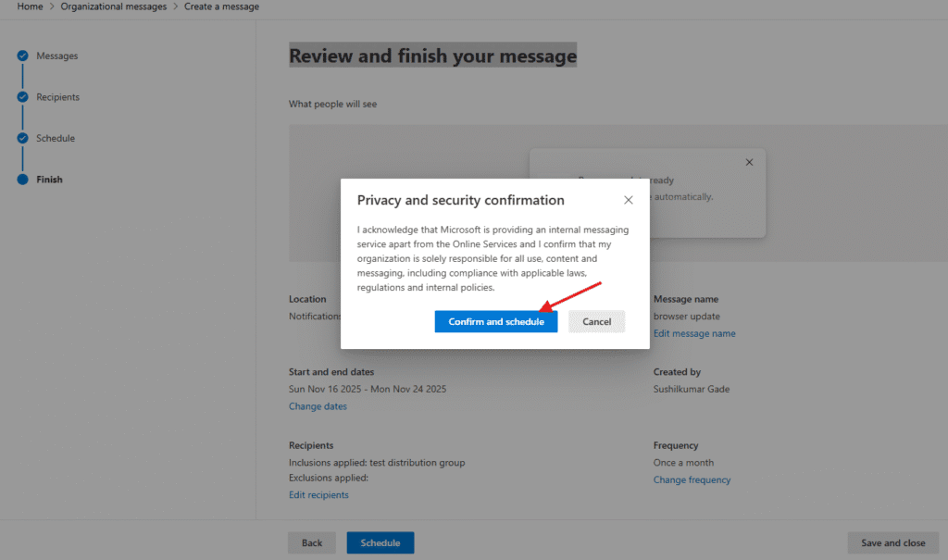Open the Edit recipients link

318,495
